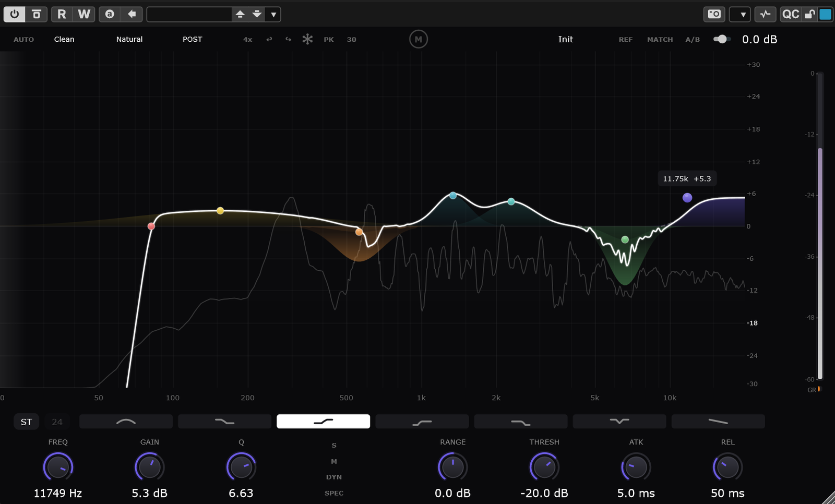The image size is (835, 504).
Task: Select the notch filter shape button
Action: [x=619, y=422]
